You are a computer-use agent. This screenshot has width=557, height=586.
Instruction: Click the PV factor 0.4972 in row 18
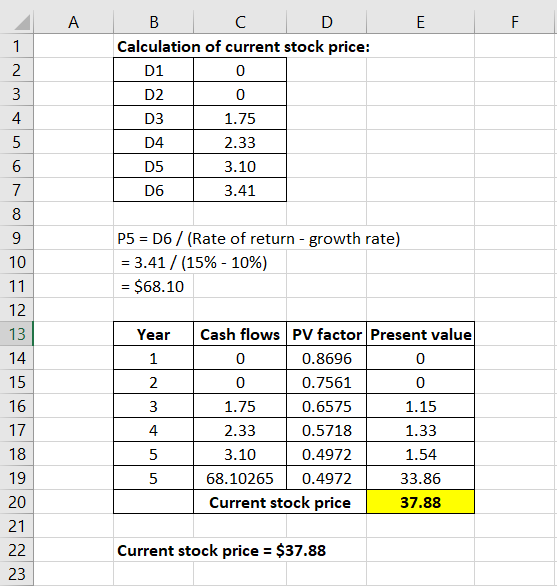coord(327,454)
